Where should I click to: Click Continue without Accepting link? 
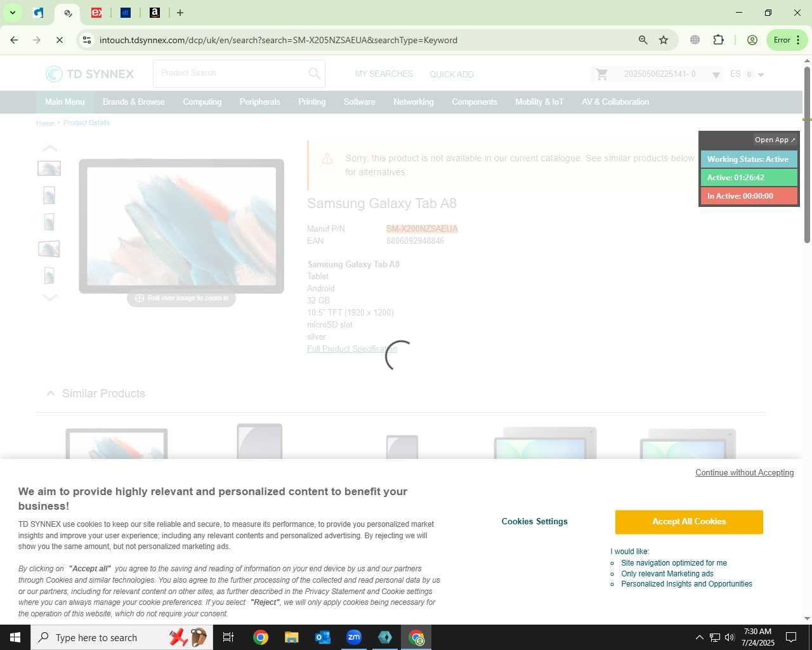tap(745, 473)
